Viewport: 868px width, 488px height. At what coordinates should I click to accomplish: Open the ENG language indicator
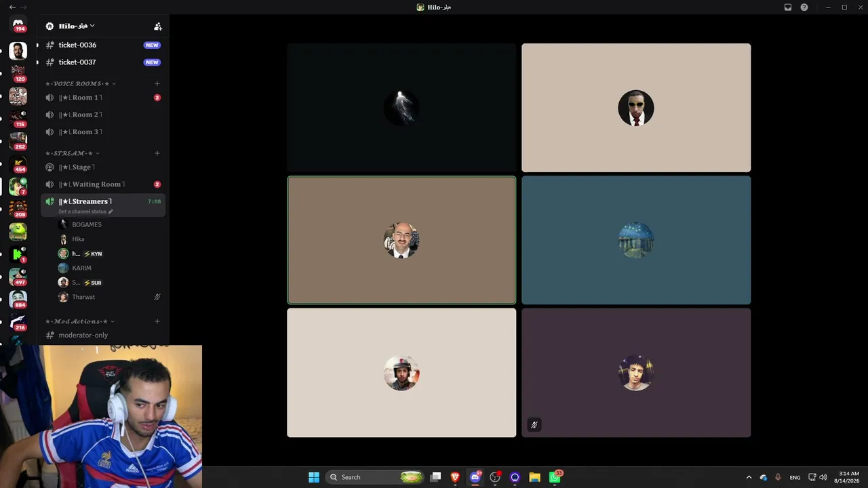[795, 477]
